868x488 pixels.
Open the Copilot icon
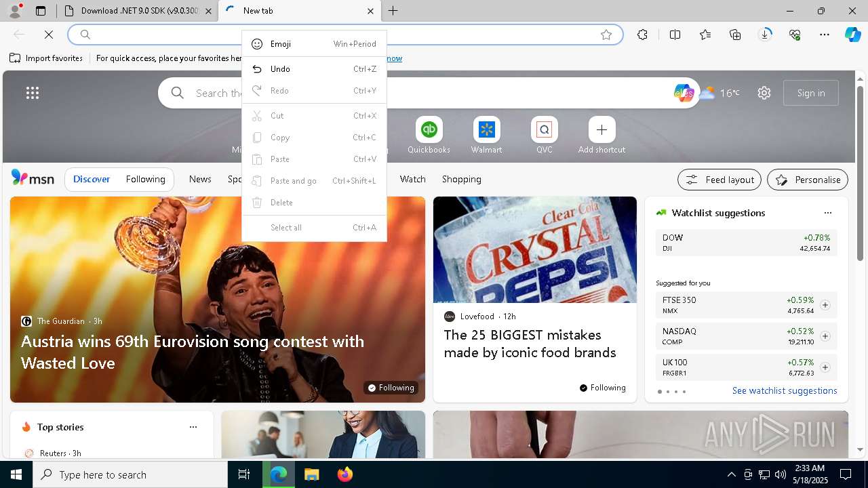[x=852, y=35]
